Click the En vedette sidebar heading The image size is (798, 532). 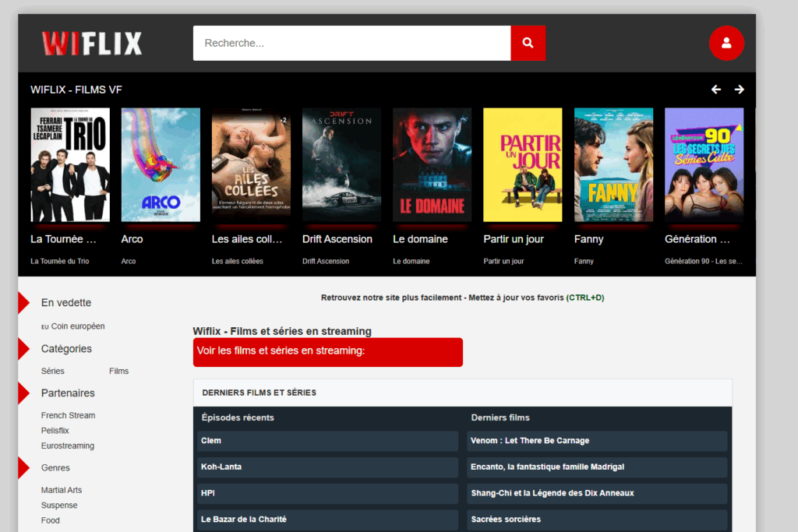[x=66, y=303]
